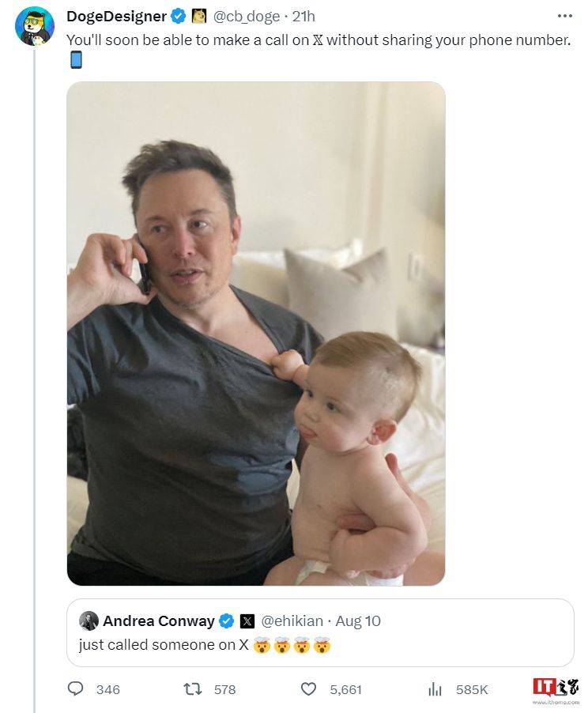Viewport: 588px width, 713px height.
Task: Click the doge affiliate badge icon
Action: [199, 17]
